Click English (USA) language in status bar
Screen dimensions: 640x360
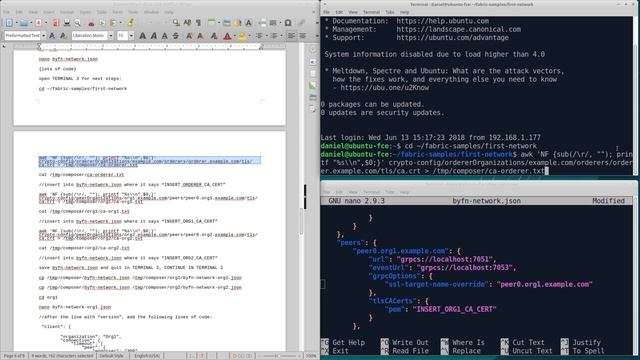coord(147,356)
